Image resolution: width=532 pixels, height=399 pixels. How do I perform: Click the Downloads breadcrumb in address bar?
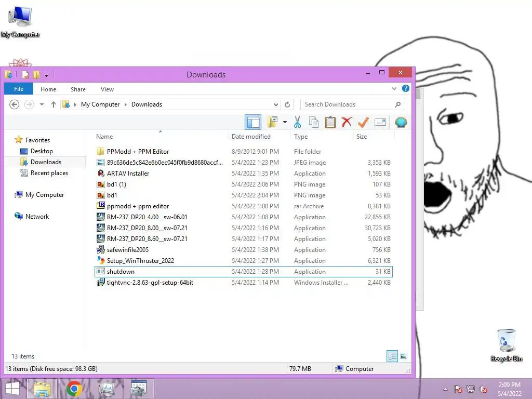(x=147, y=104)
